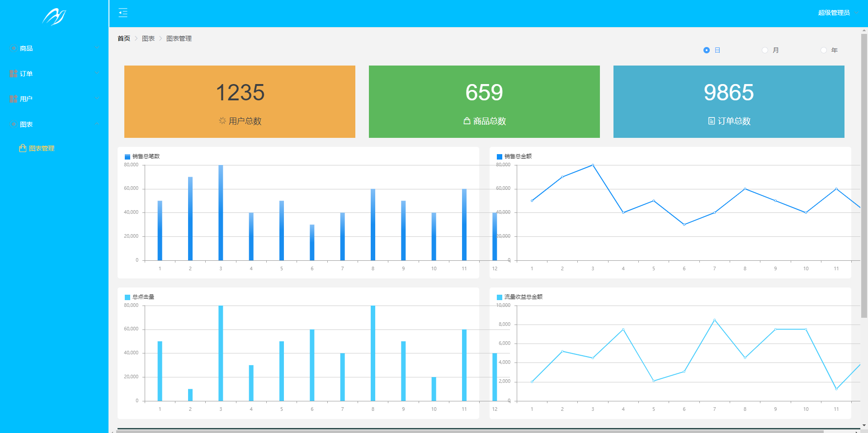
Task: Toggle the 销售总笔数 legend swatch
Action: pos(127,157)
